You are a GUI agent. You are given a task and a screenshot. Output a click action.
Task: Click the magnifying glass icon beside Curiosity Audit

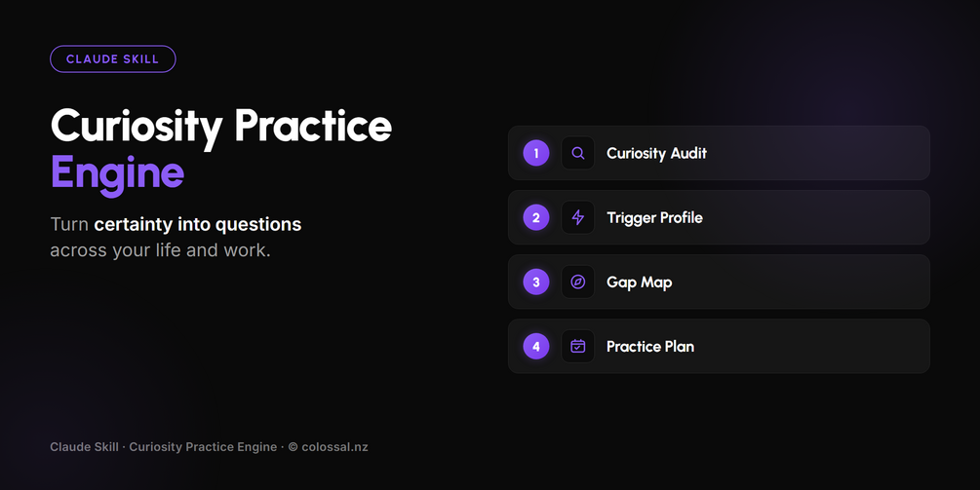pyautogui.click(x=578, y=153)
